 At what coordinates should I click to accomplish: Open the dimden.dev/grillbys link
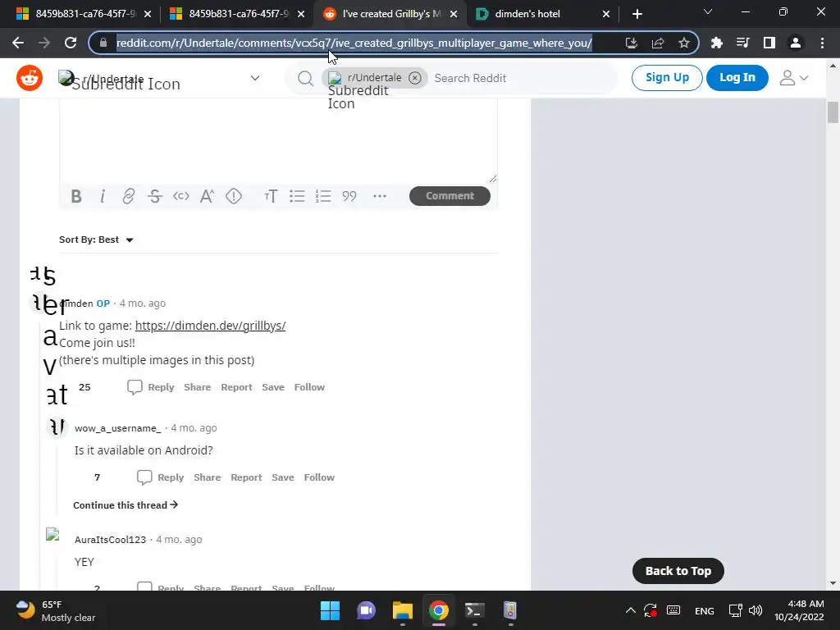click(x=210, y=326)
